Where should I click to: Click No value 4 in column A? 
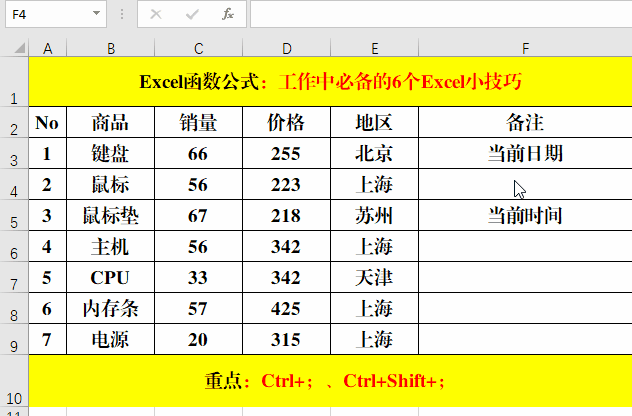(48, 246)
